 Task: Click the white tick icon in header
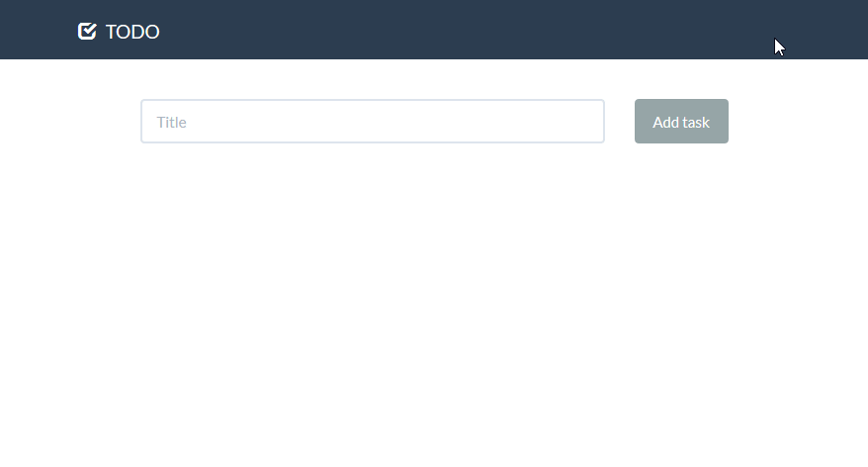[x=87, y=31]
